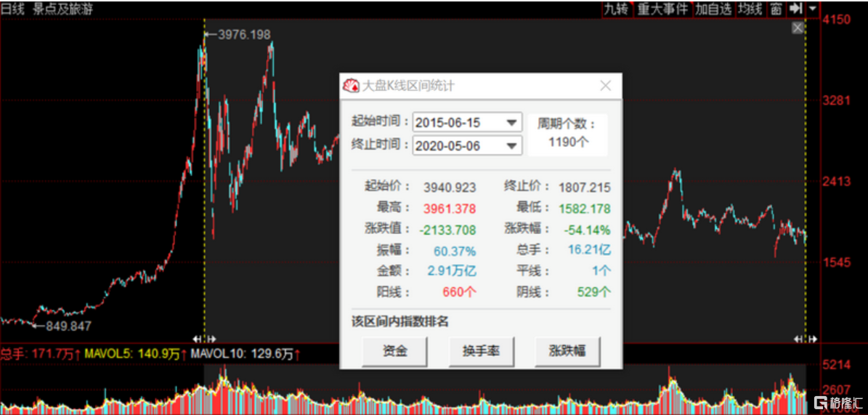The height and width of the screenshot is (415, 868).
Task: Open the 九转 indicator in the chart toolbar
Action: tap(617, 9)
